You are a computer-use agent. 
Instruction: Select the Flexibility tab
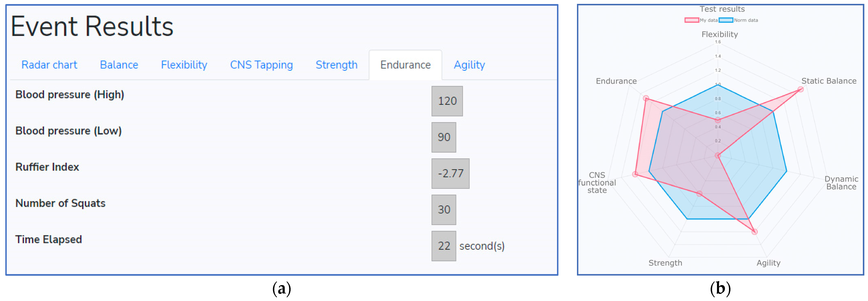(184, 65)
